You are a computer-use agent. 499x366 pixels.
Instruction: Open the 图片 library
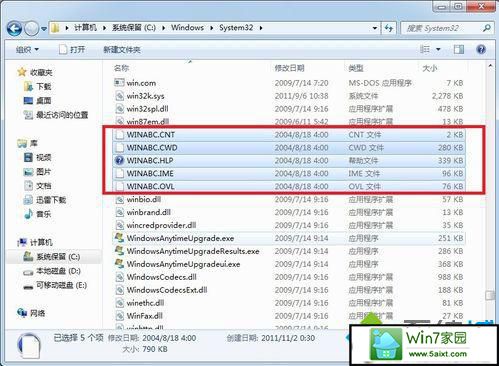(44, 172)
